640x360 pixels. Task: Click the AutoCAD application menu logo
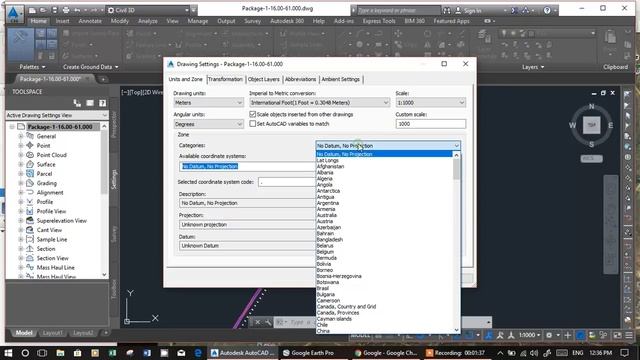(x=15, y=13)
